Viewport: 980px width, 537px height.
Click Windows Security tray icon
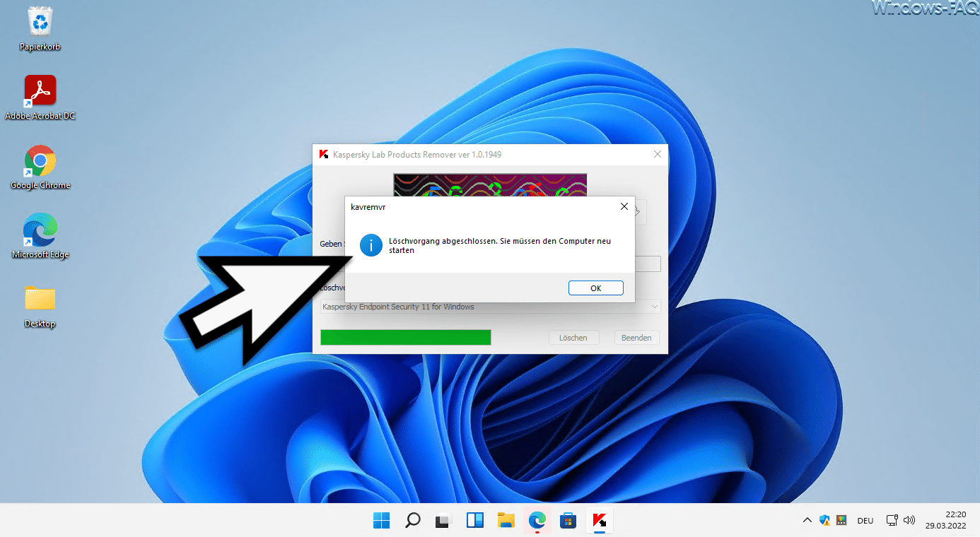(x=824, y=521)
